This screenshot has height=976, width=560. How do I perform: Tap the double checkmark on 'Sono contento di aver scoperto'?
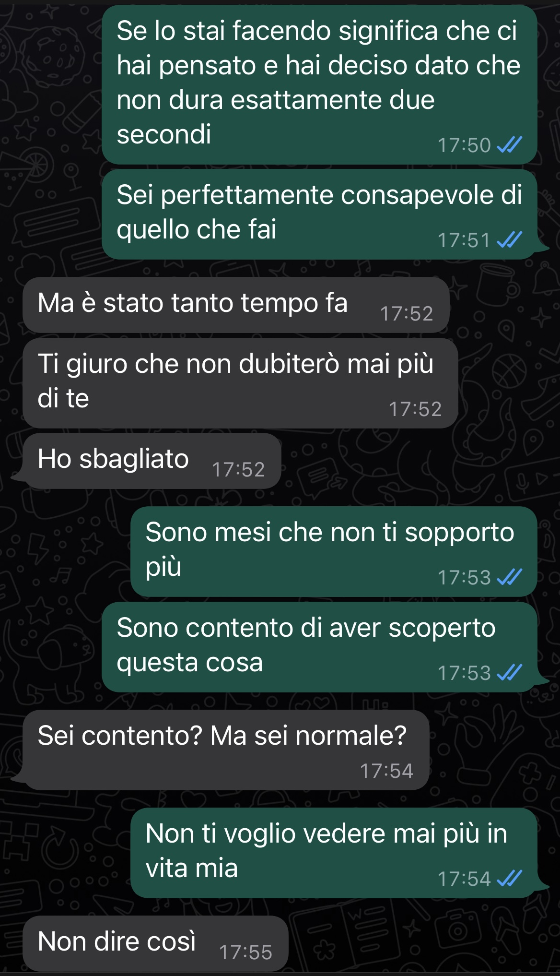click(x=509, y=673)
